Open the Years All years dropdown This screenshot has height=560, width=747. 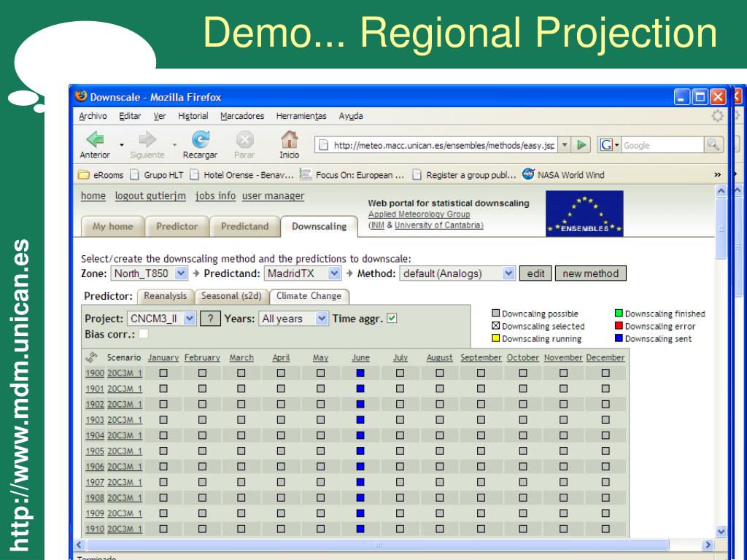[x=293, y=319]
